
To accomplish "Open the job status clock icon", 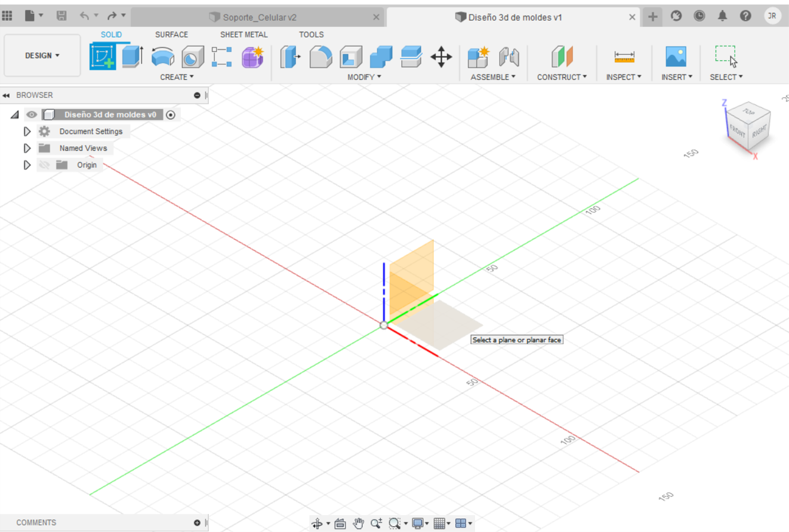I will (699, 16).
